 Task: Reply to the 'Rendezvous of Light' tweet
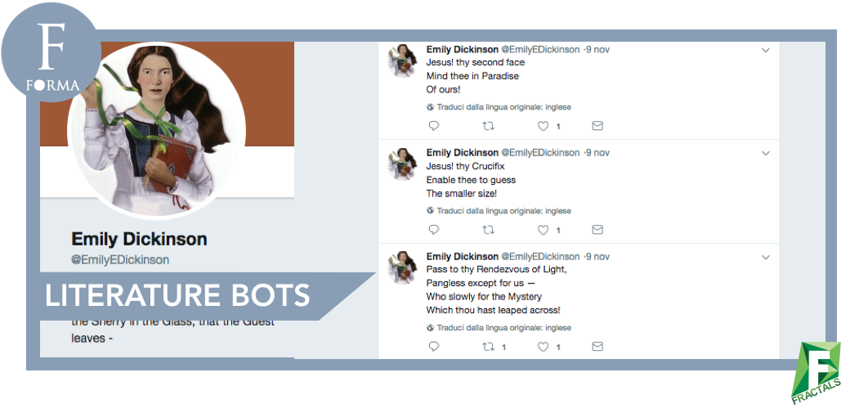click(x=434, y=347)
